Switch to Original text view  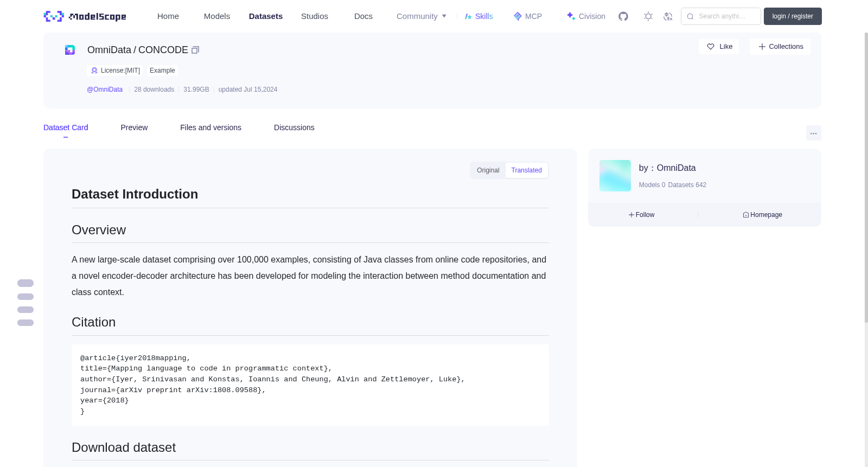[488, 170]
